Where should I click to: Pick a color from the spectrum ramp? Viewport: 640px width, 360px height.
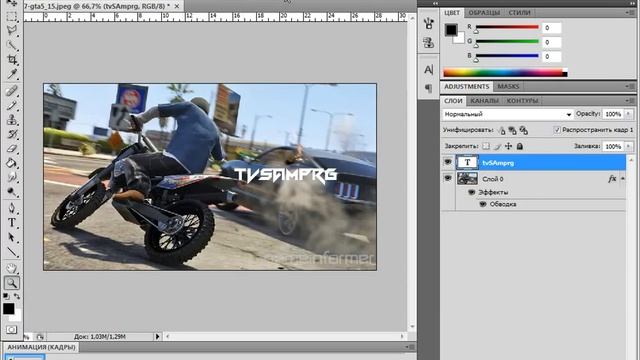[x=505, y=73]
